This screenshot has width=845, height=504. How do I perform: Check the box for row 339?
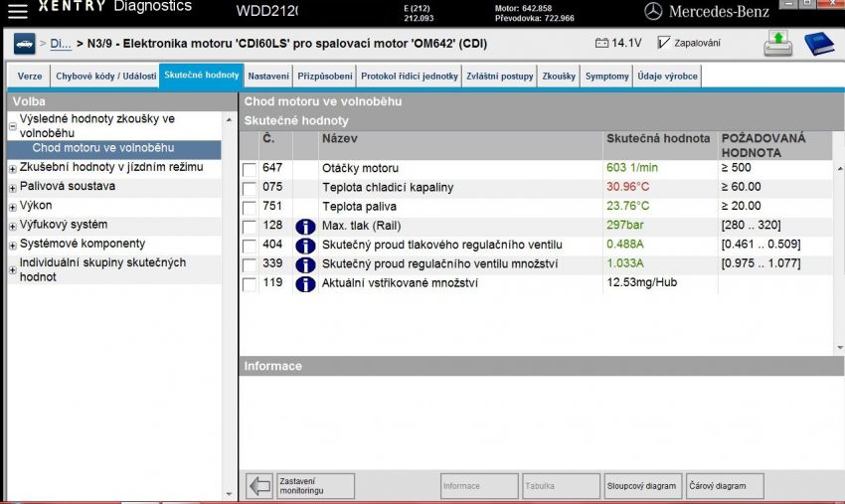pos(249,264)
